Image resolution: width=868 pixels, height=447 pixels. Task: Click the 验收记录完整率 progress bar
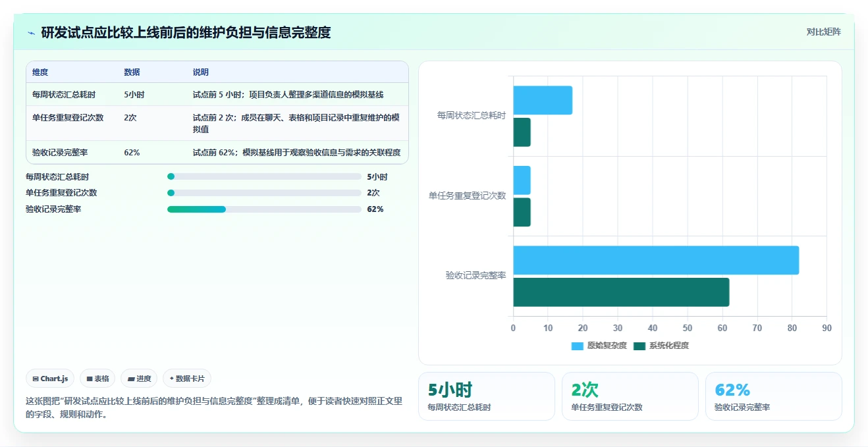[x=264, y=209]
